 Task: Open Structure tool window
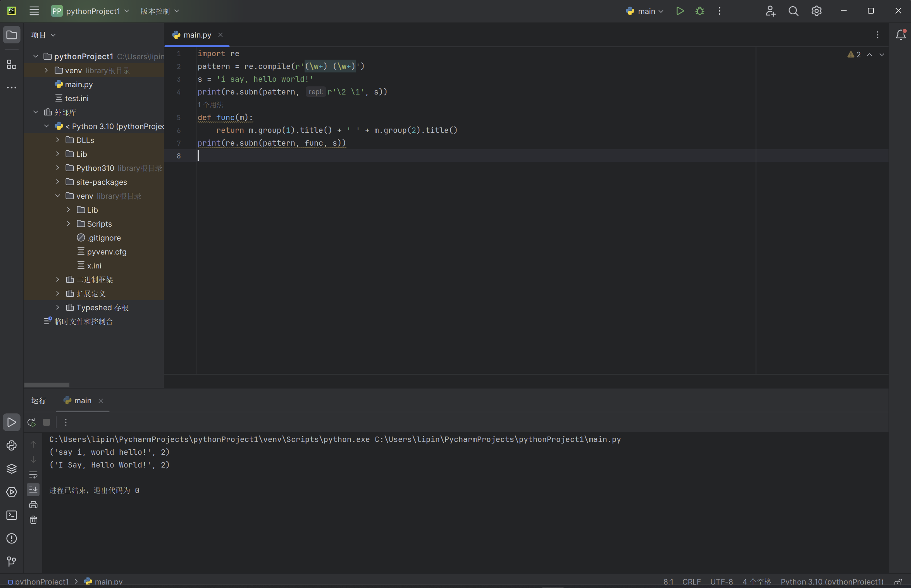click(x=12, y=64)
